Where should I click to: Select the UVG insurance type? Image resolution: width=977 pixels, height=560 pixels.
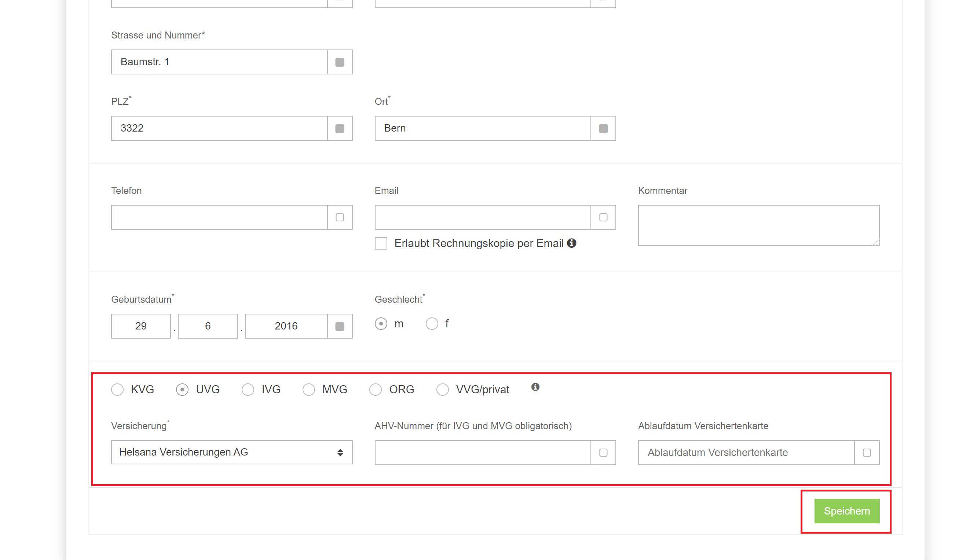pyautogui.click(x=182, y=389)
